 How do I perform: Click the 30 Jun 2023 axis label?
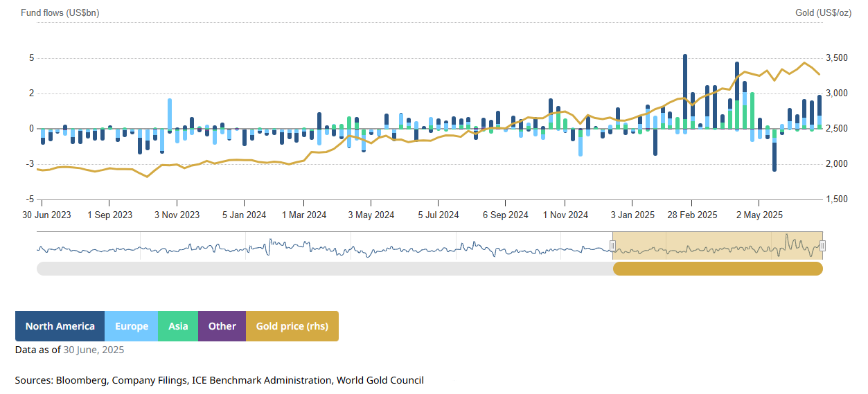(x=46, y=215)
